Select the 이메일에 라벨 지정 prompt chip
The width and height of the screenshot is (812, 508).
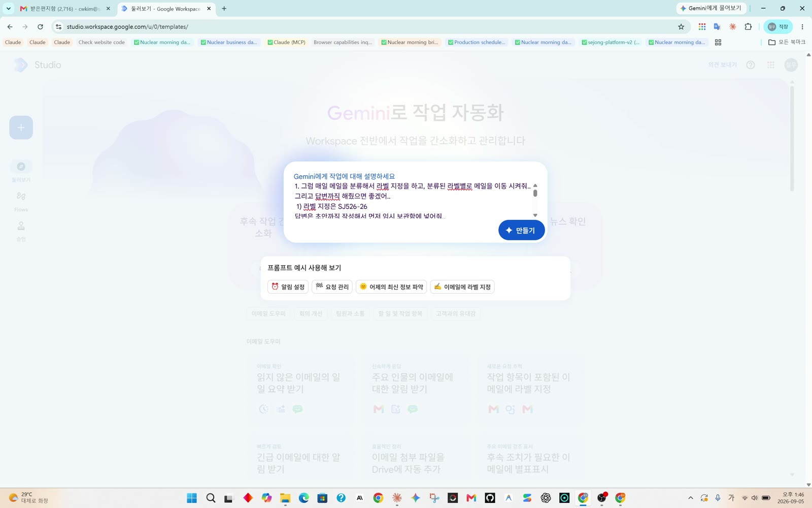462,287
